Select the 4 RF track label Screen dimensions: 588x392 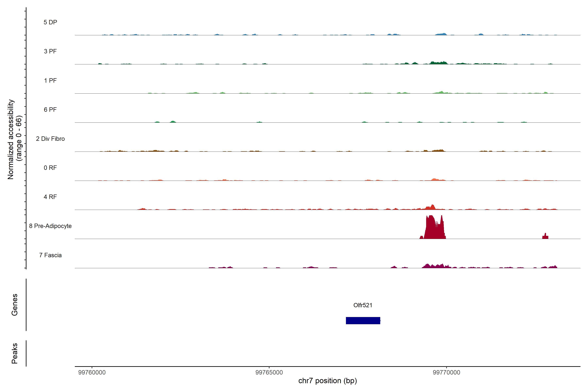(x=50, y=197)
